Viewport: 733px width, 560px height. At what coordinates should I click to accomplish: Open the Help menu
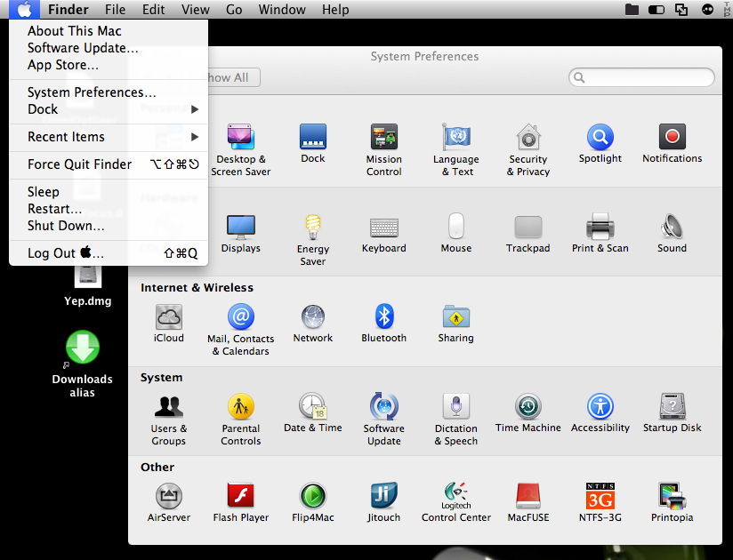click(x=335, y=10)
